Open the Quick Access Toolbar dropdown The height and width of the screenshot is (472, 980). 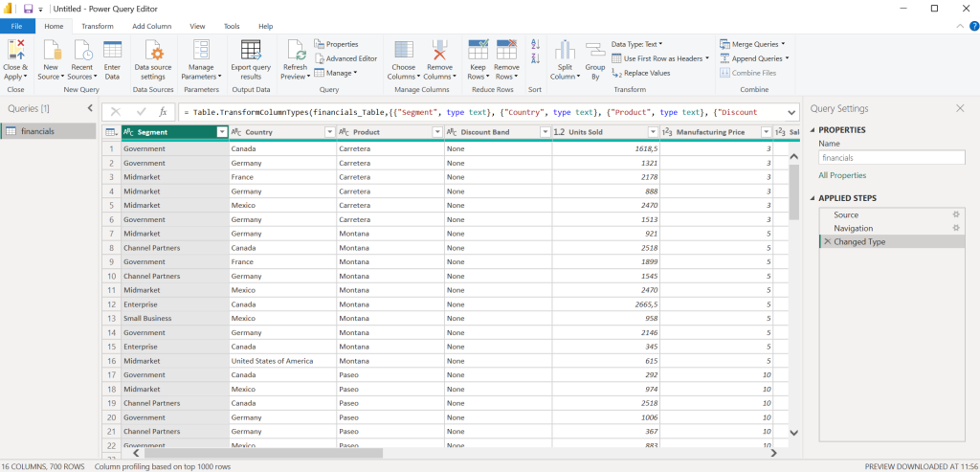(x=40, y=10)
